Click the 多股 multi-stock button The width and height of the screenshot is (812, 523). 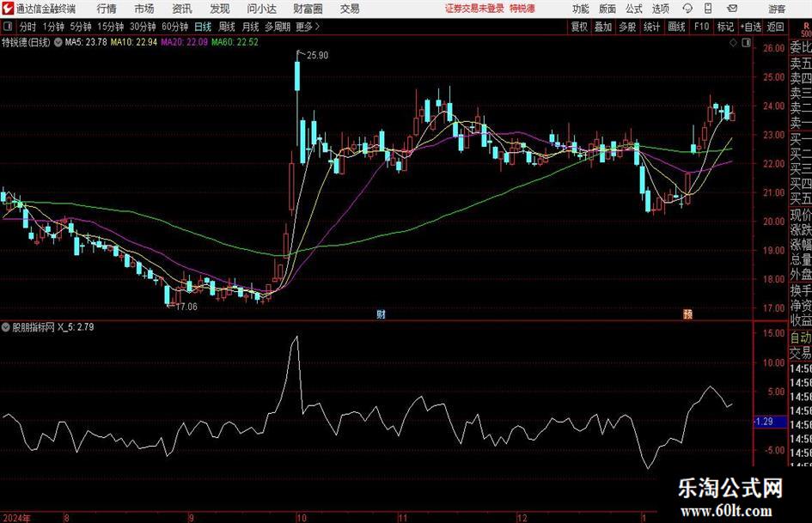627,27
